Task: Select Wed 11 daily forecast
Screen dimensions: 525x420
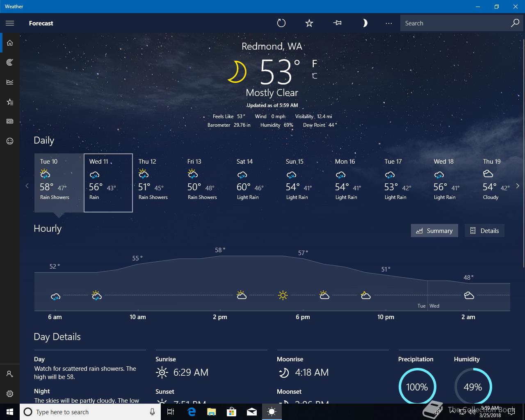Action: tap(108, 183)
